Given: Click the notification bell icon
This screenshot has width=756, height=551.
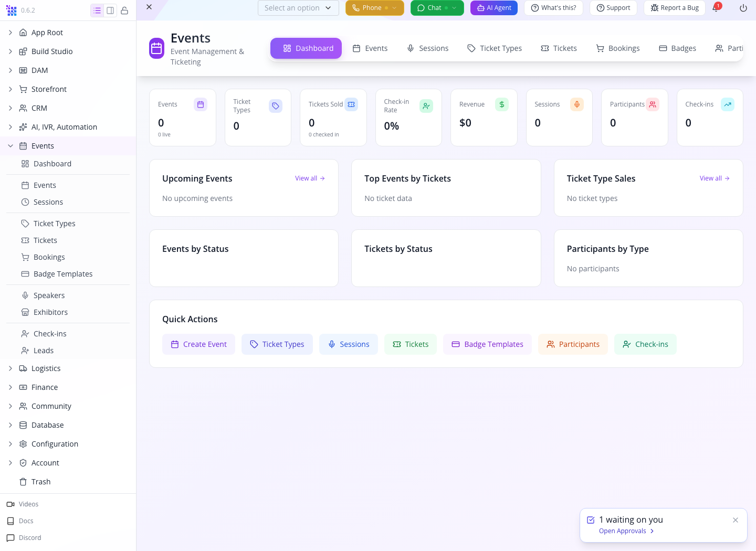Looking at the screenshot, I should pyautogui.click(x=716, y=8).
